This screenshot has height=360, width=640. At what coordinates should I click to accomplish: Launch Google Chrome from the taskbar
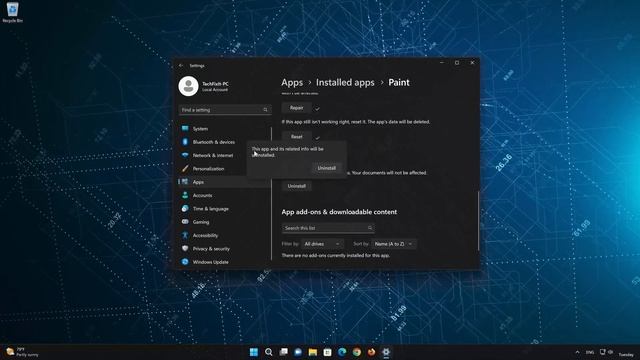pos(357,352)
